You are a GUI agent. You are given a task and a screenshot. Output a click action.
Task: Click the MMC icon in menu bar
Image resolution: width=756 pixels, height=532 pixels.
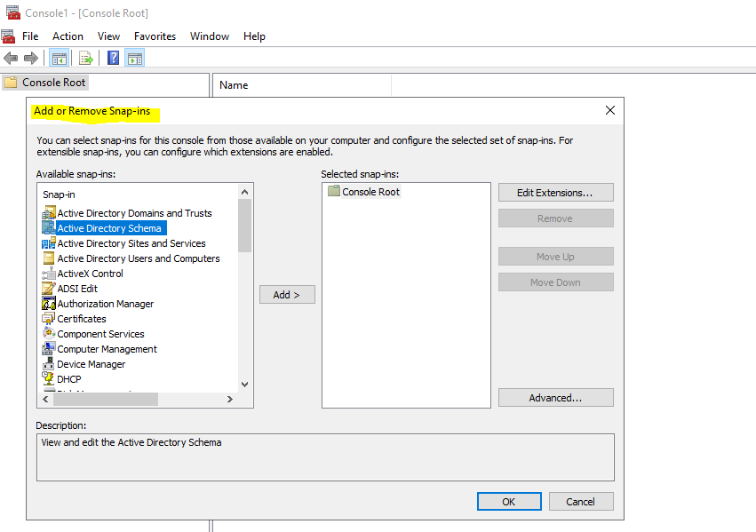(8, 36)
